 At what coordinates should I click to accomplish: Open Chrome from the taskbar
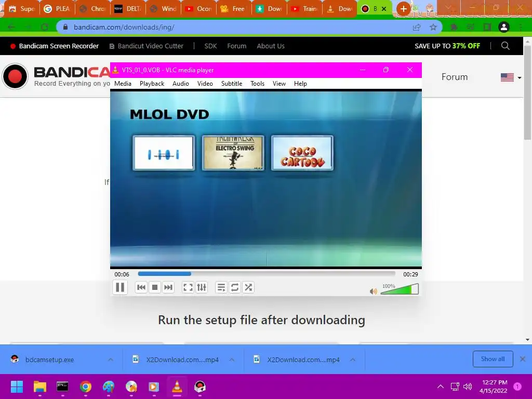(x=86, y=387)
